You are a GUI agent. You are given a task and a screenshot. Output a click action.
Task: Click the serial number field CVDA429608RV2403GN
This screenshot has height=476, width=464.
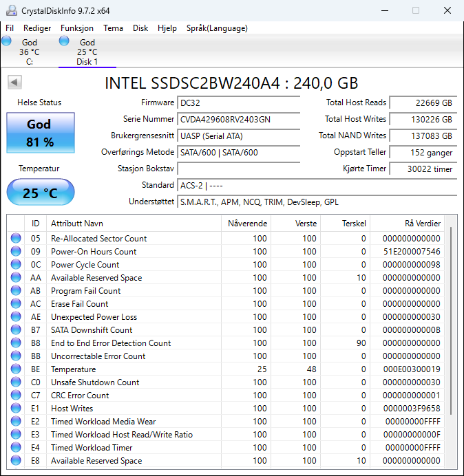coord(238,119)
